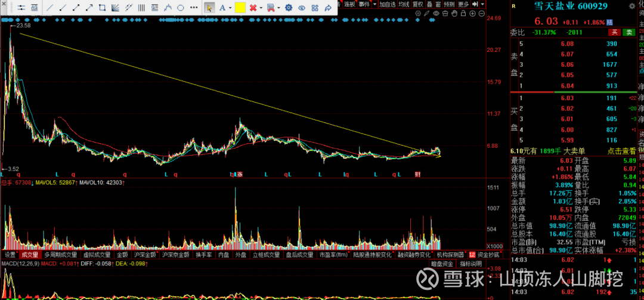The width and height of the screenshot is (644, 300).
Task: Choose the vertical cycle lines tool
Action: [x=141, y=7]
